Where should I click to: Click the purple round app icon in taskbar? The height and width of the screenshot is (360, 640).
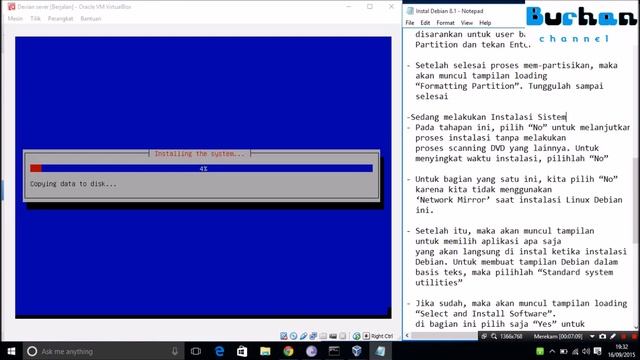[x=311, y=351]
